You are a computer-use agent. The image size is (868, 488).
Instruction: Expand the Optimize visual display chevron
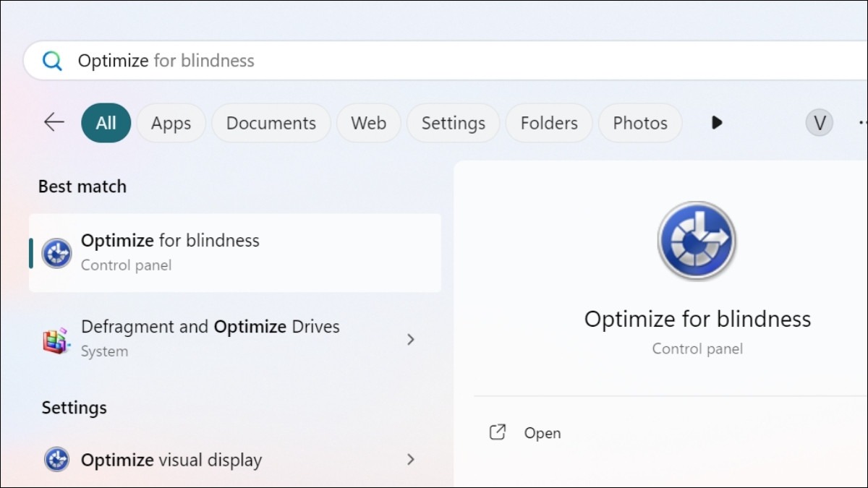coord(411,459)
